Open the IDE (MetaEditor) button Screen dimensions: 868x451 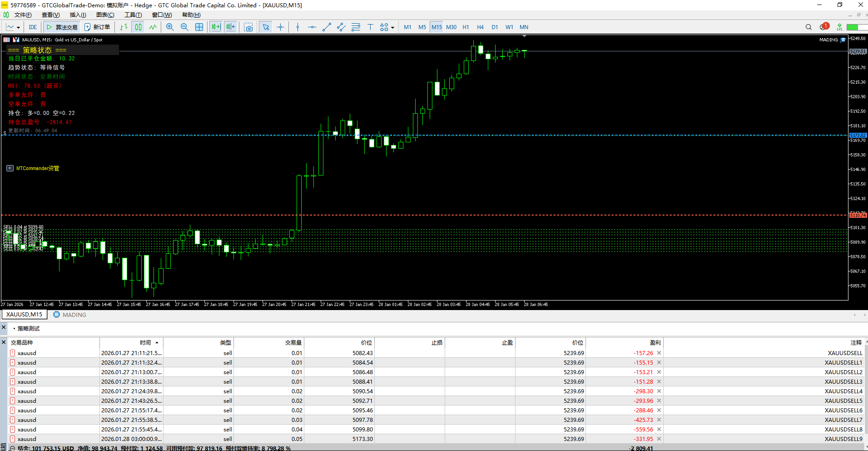point(33,27)
